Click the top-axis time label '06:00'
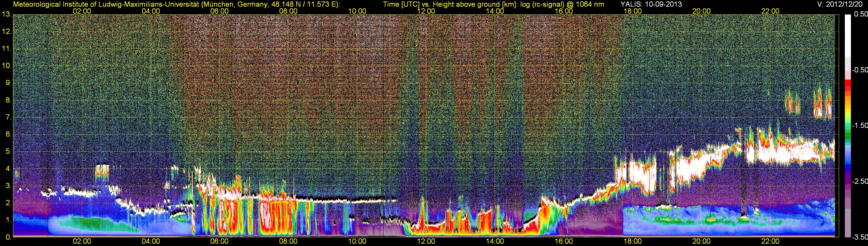Screen dimensions: 868x246 tap(219, 11)
